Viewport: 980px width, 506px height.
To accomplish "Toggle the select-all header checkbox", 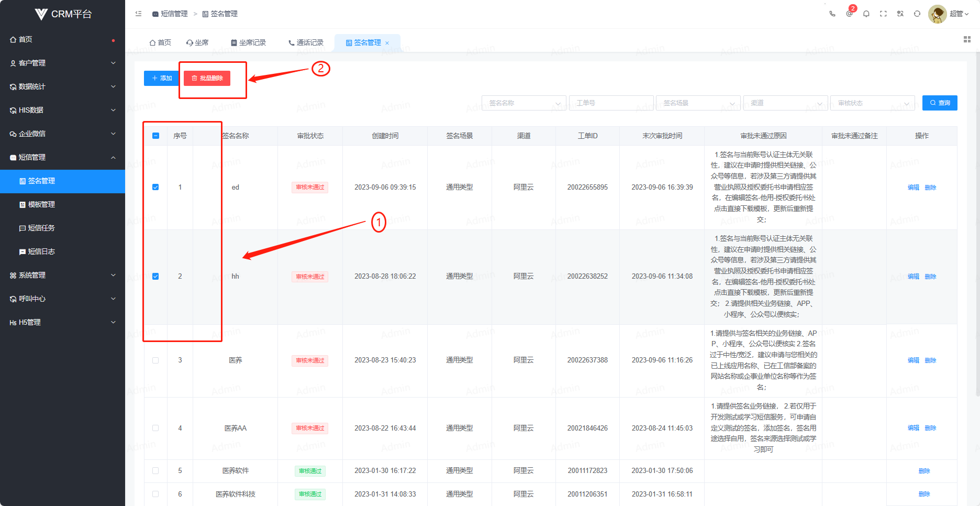I will tap(155, 136).
